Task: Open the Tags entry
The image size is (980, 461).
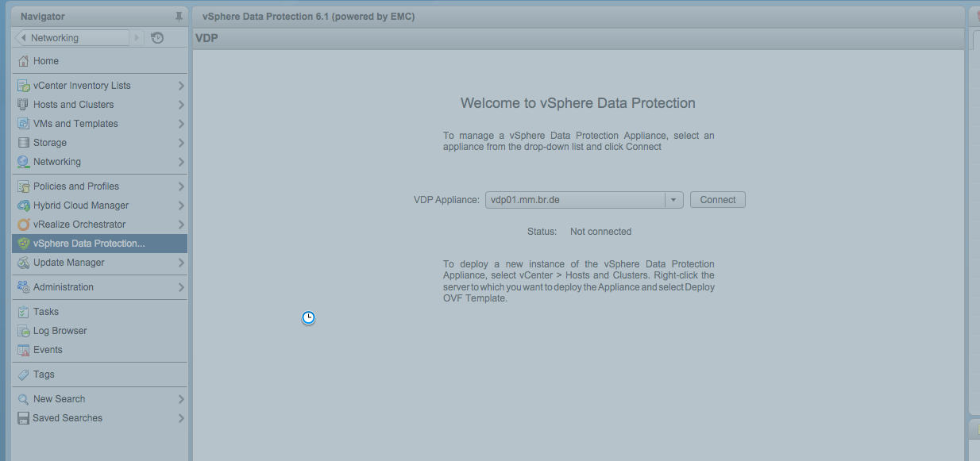Action: pyautogui.click(x=100, y=375)
